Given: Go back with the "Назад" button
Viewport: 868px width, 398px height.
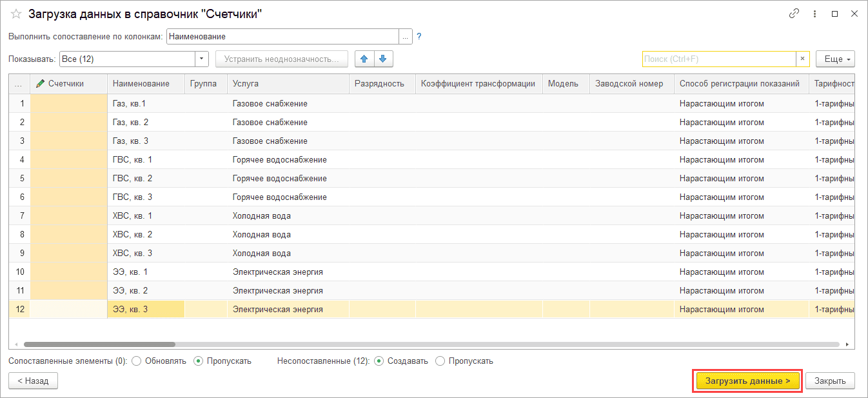Looking at the screenshot, I should point(33,381).
